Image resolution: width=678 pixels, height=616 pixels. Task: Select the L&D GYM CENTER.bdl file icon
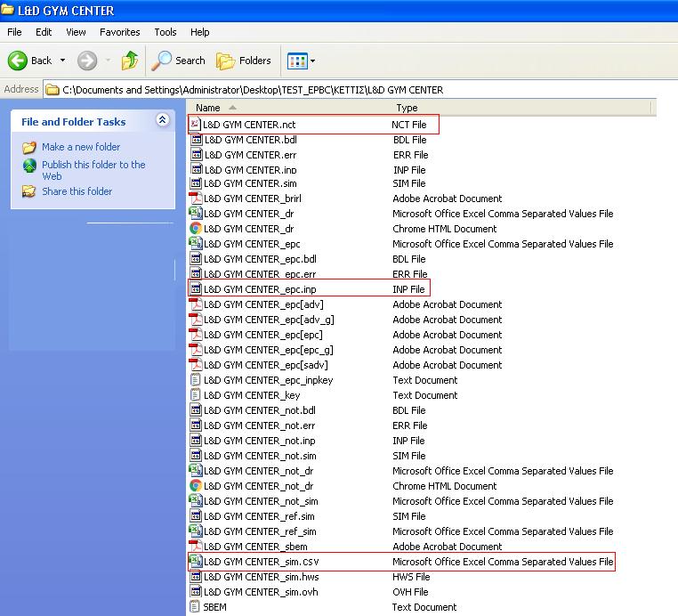pyautogui.click(x=197, y=140)
